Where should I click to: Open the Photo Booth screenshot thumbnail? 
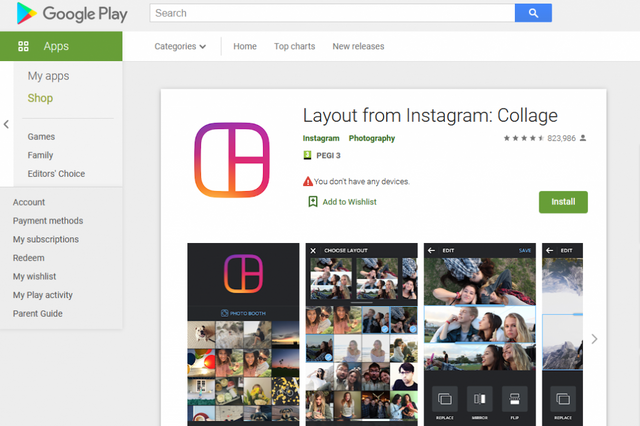click(x=243, y=335)
